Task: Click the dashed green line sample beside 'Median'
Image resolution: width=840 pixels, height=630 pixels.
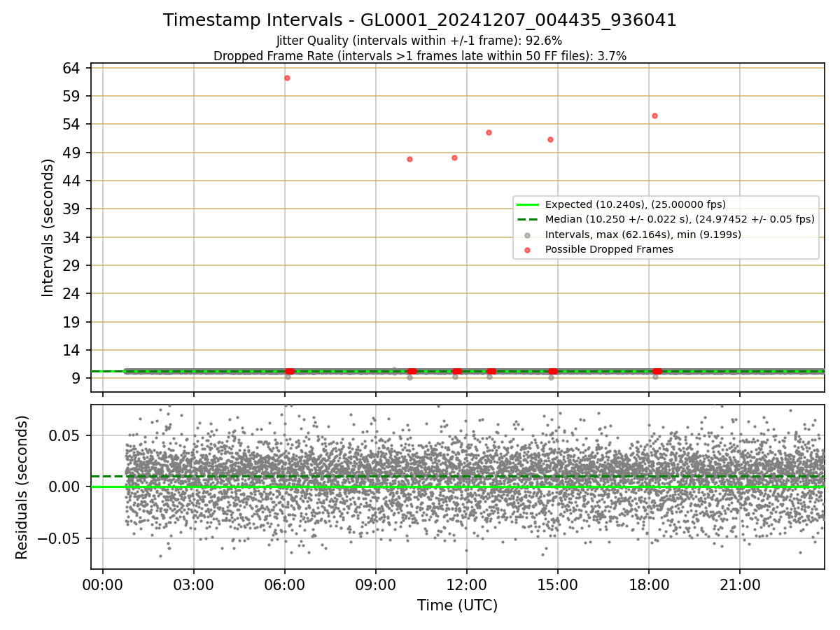Action: [527, 220]
